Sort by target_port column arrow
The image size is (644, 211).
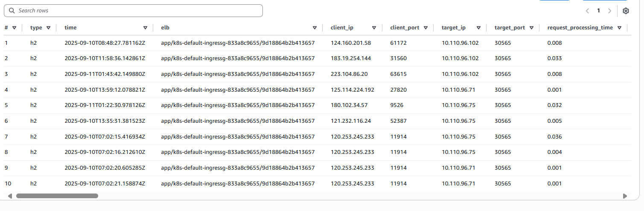531,28
